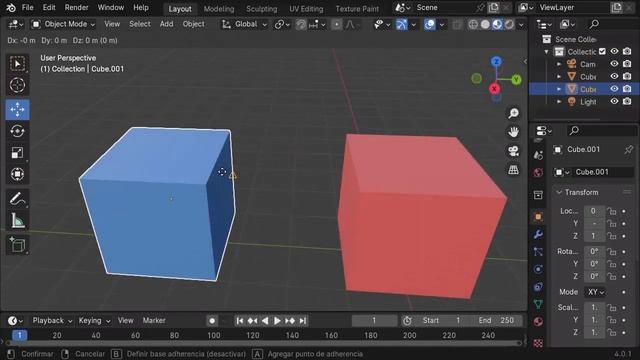Jump to the end frame
The width and height of the screenshot is (640, 360).
[x=303, y=321]
